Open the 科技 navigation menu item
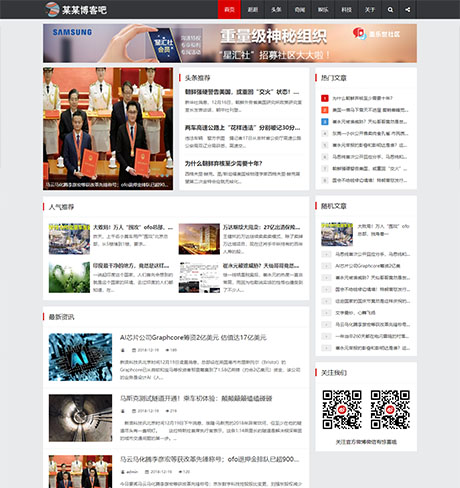 coord(346,9)
